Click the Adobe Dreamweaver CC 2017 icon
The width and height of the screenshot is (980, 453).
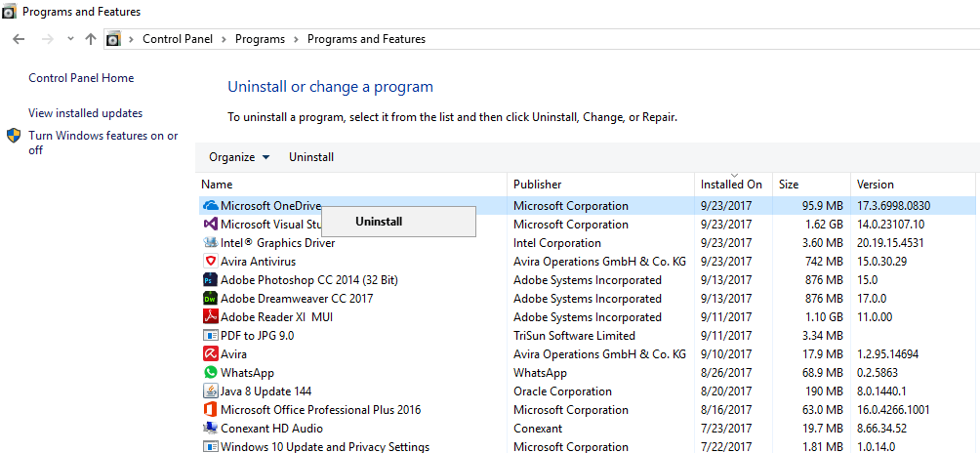coord(210,298)
